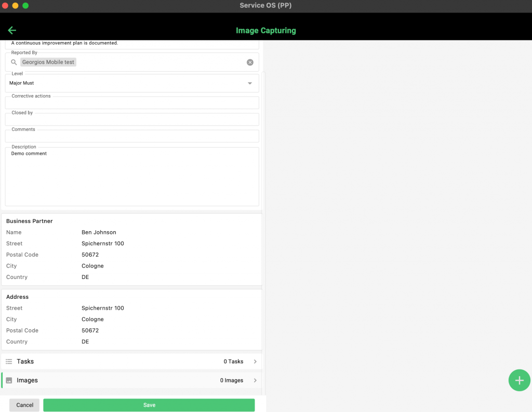Click the Major Must level value
This screenshot has width=532, height=412.
click(22, 83)
